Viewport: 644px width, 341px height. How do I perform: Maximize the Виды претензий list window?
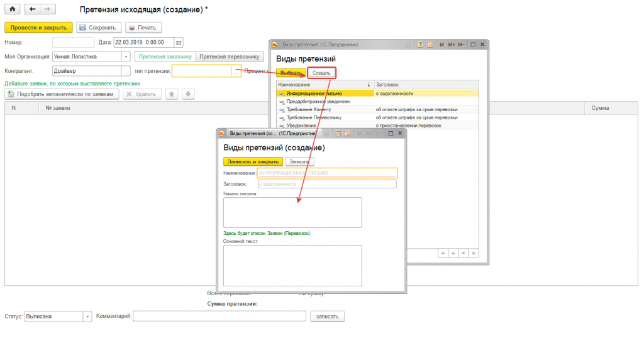click(x=473, y=45)
